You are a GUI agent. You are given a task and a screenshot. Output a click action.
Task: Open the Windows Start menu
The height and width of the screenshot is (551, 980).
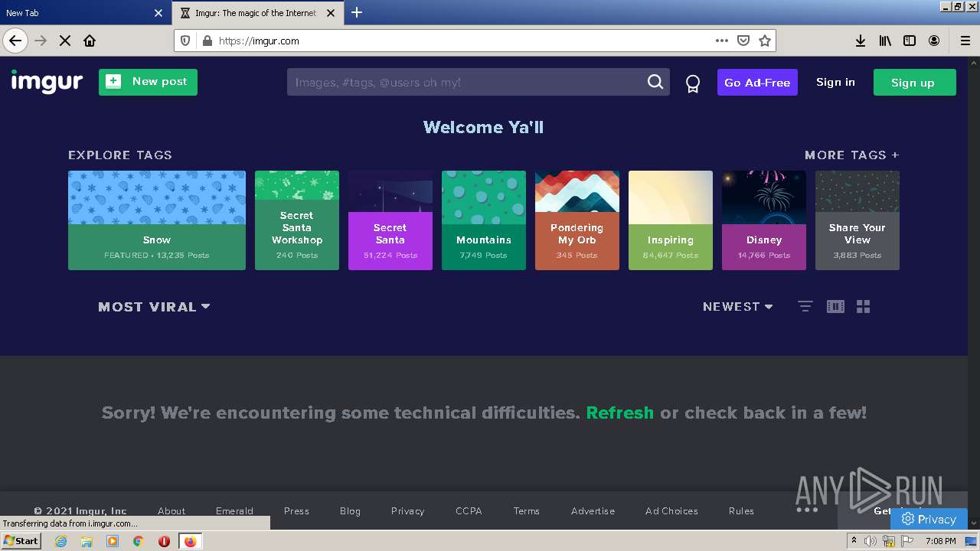pyautogui.click(x=21, y=541)
